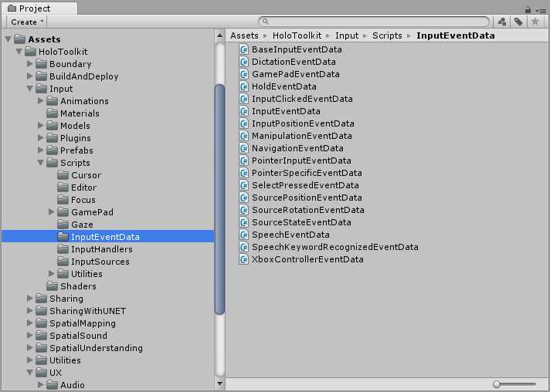
Task: Click the PointerInputEventData script icon
Action: (x=243, y=161)
